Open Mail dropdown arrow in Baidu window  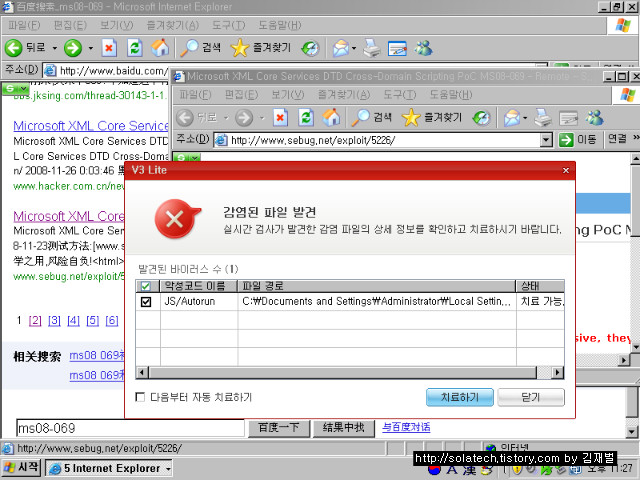tap(354, 48)
